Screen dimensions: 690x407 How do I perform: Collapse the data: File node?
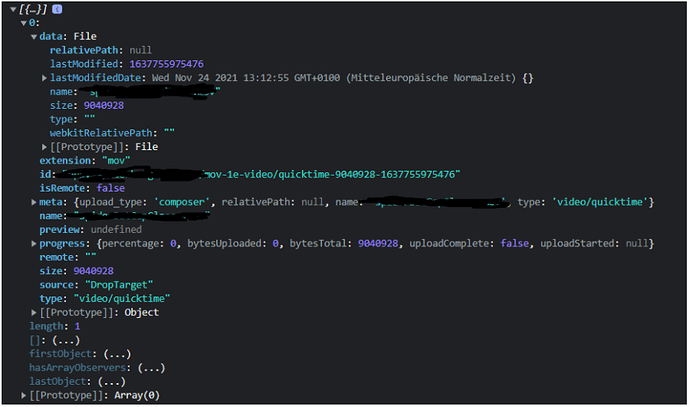pyautogui.click(x=34, y=37)
